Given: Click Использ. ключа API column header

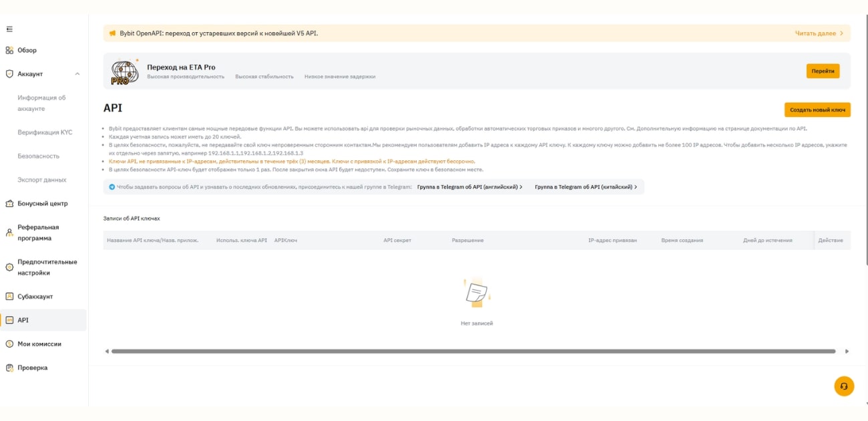Looking at the screenshot, I should [x=242, y=240].
